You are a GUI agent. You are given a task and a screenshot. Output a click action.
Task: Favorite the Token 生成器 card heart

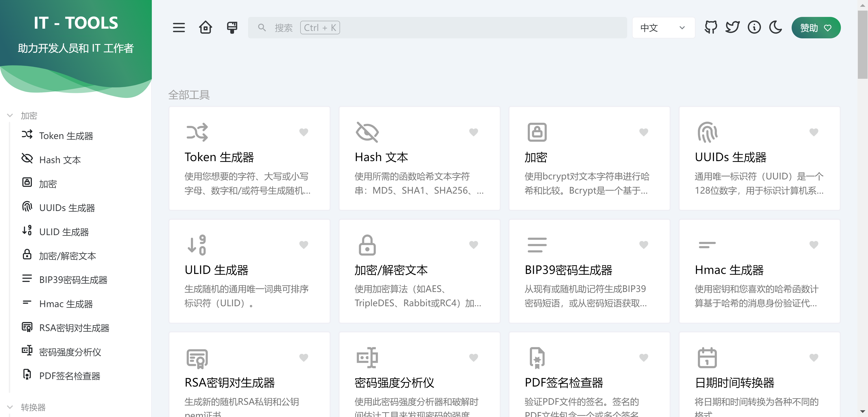[x=303, y=132]
